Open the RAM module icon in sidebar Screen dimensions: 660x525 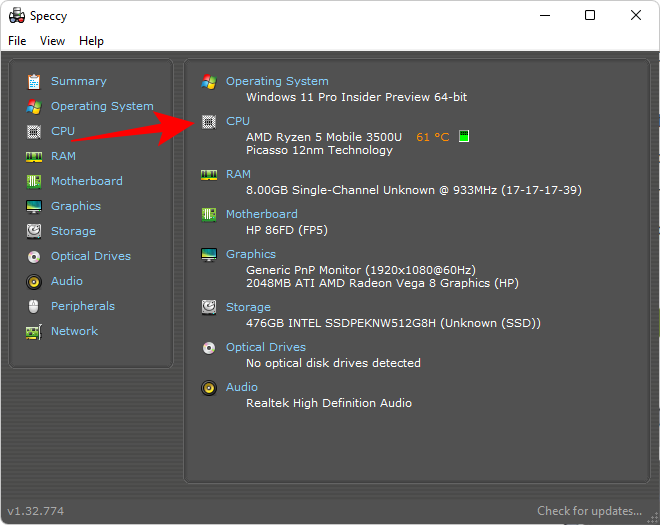tap(34, 156)
